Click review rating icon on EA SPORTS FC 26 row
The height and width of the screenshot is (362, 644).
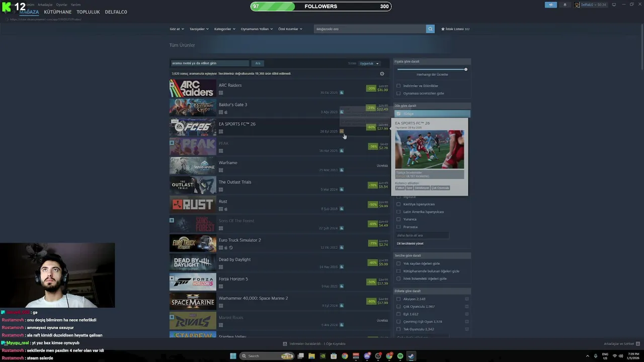point(342,131)
